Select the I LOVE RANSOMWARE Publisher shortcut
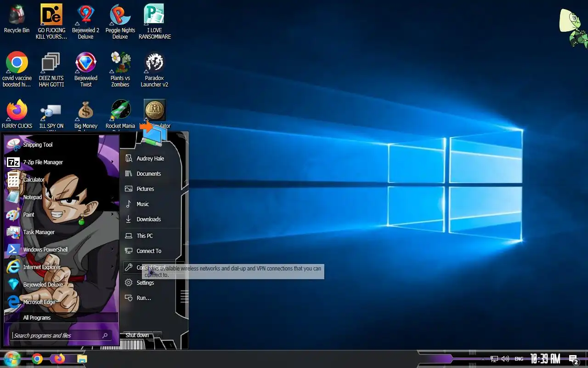This screenshot has width=588, height=368. [155, 22]
